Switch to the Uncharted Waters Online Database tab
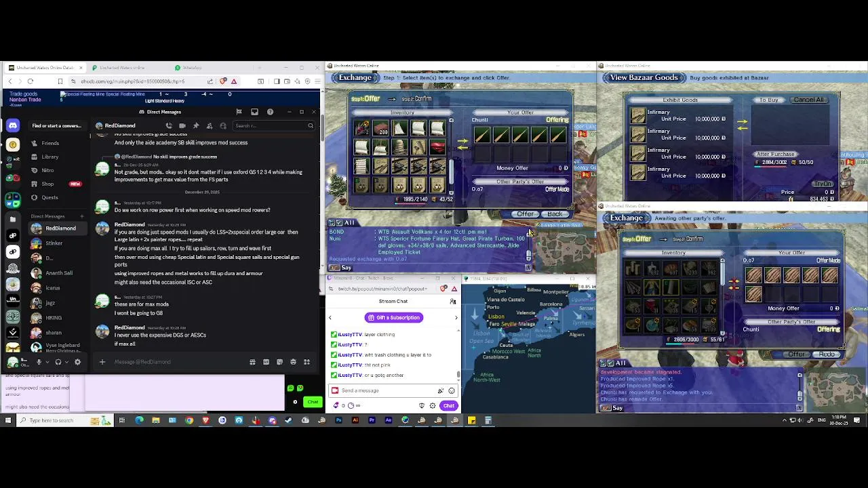Screen dimensions: 868x488 pyautogui.click(x=45, y=68)
